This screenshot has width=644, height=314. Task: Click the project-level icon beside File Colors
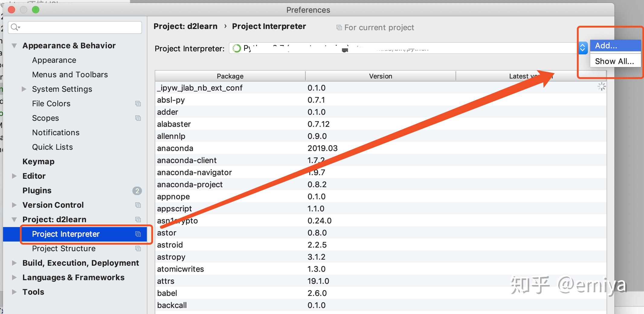point(138,104)
